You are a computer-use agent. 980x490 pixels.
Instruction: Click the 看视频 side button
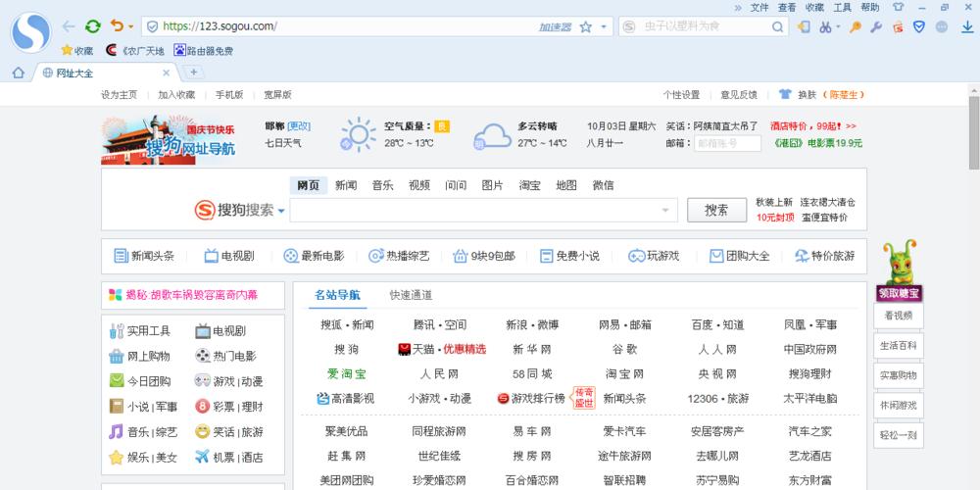[x=898, y=316]
